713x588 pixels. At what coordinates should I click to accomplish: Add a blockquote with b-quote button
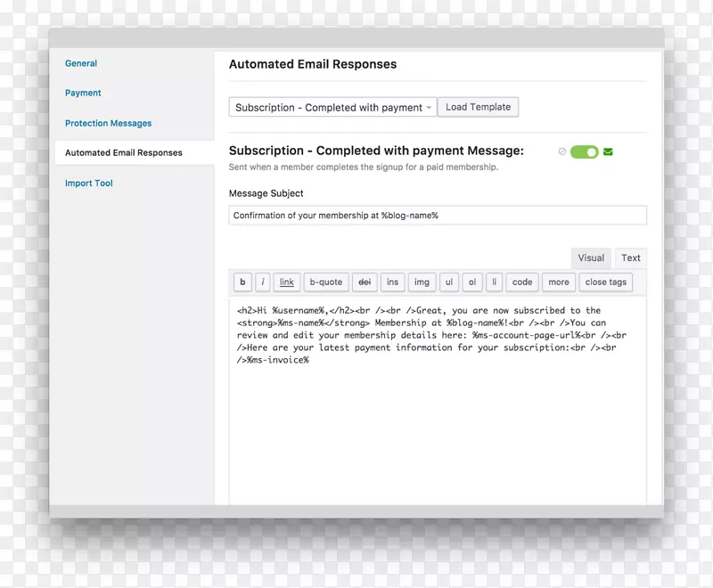point(325,282)
